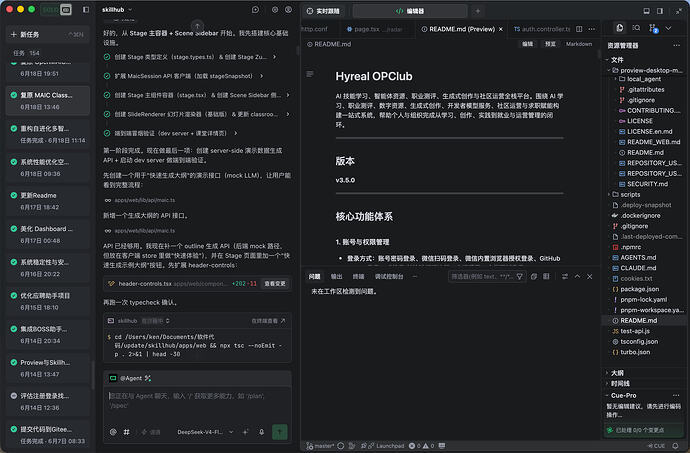
Task: Send message with green arrow button
Action: point(279,432)
